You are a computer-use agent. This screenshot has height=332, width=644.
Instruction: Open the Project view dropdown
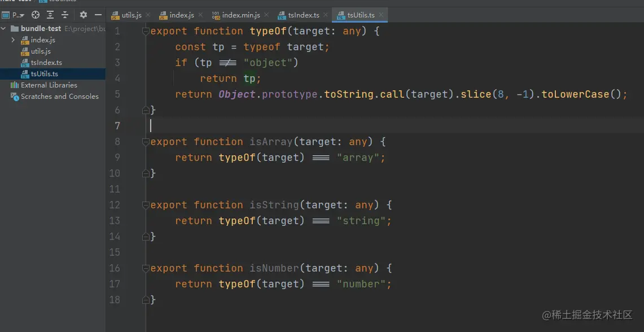coord(14,15)
